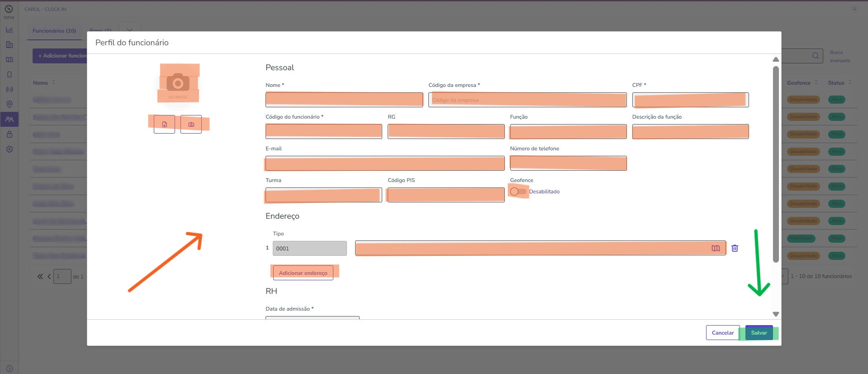Click the Cancelar button
The height and width of the screenshot is (374, 868).
(722, 333)
